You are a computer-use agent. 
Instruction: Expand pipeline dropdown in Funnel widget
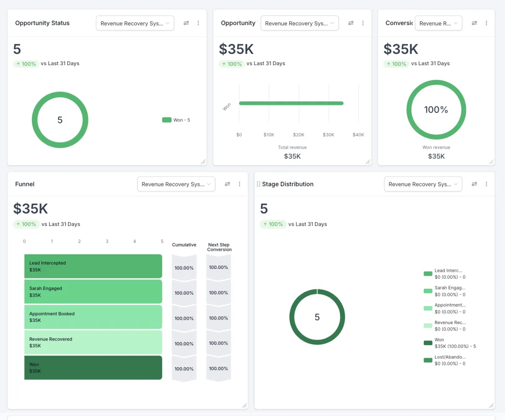[176, 184]
